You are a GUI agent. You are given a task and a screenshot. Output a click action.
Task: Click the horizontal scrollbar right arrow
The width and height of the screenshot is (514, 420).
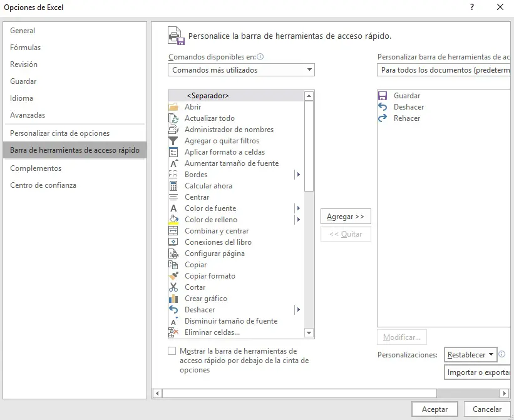(505, 393)
